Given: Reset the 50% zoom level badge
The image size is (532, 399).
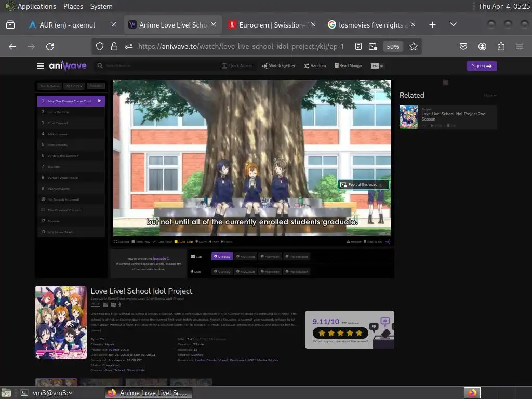Looking at the screenshot, I should 393,46.
